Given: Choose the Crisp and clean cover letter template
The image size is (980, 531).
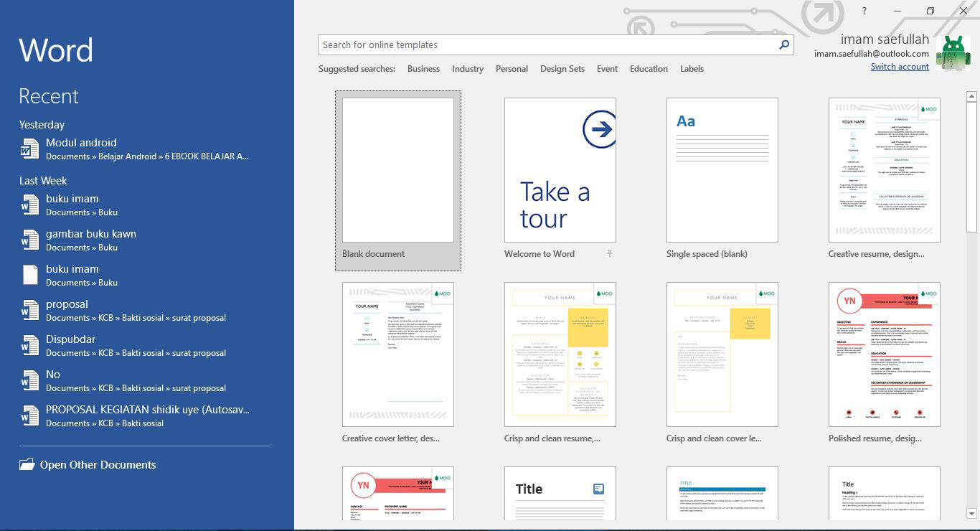Looking at the screenshot, I should [722, 354].
